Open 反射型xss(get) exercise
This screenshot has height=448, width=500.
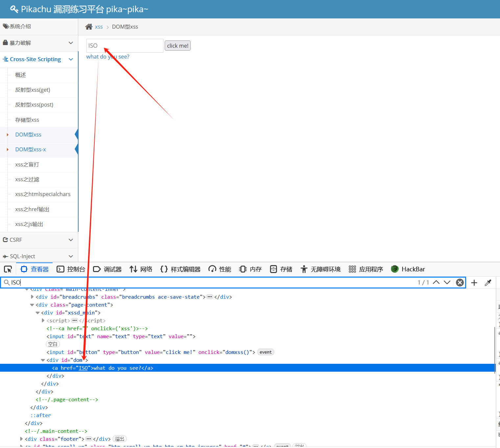[33, 90]
